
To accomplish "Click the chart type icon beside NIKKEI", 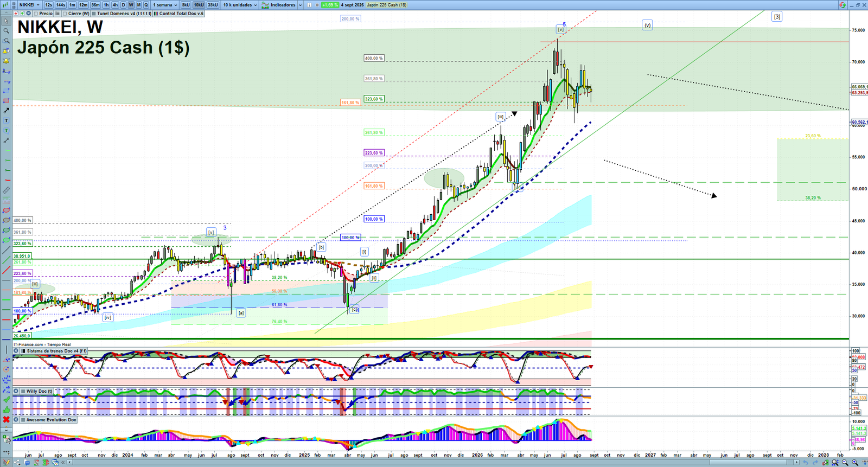I will 5,5.
